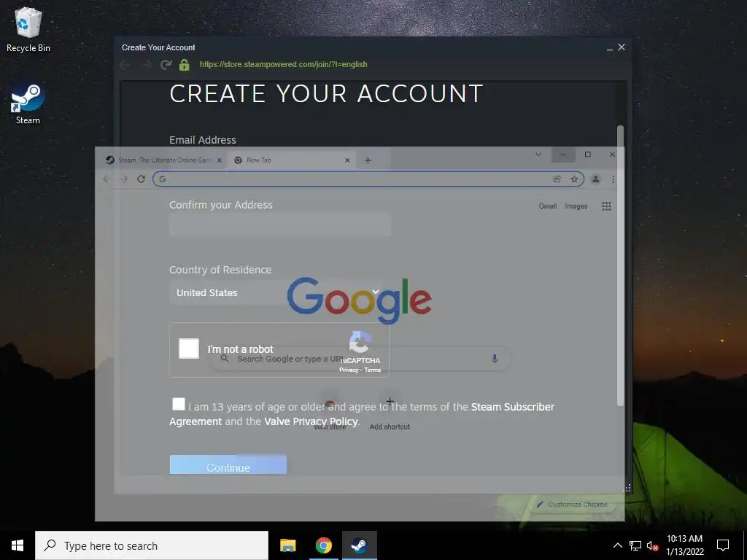This screenshot has width=747, height=560.
Task: Click Chrome's back arrow
Action: (107, 179)
